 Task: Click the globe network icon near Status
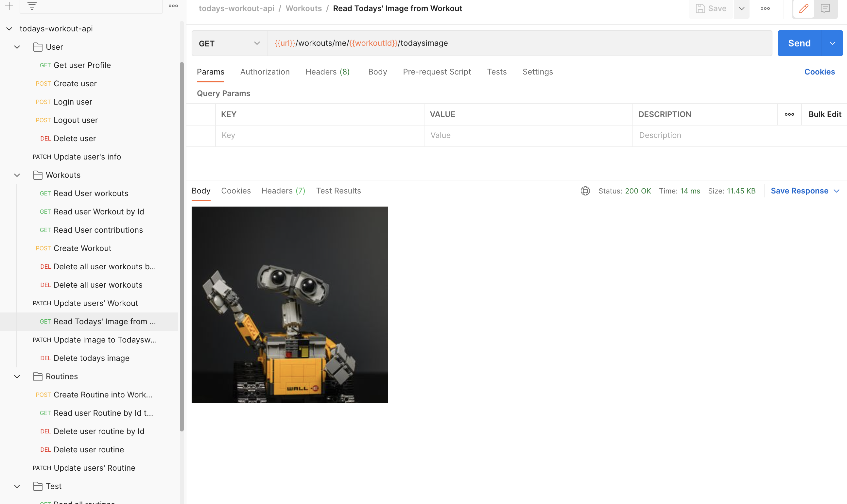pyautogui.click(x=585, y=191)
